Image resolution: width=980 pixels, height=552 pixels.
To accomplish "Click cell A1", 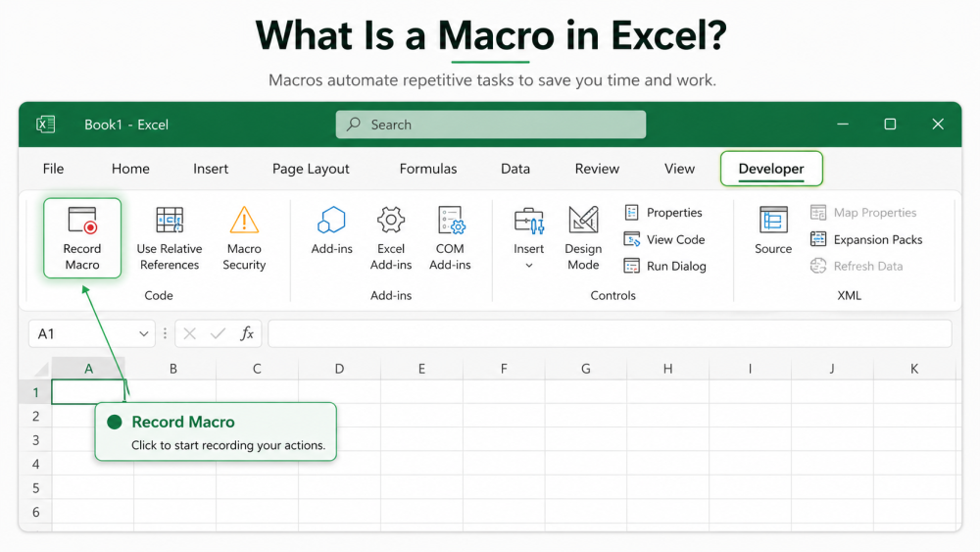I will pyautogui.click(x=88, y=392).
